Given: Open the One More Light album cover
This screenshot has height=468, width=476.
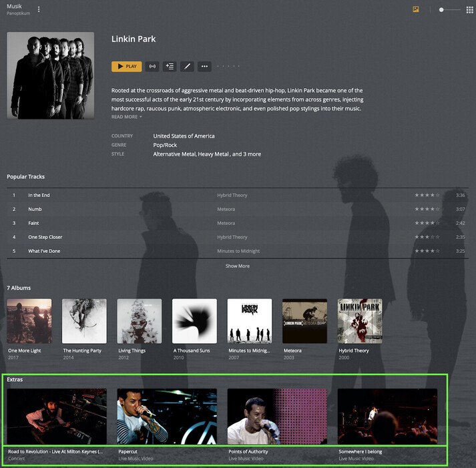Looking at the screenshot, I should 29,321.
